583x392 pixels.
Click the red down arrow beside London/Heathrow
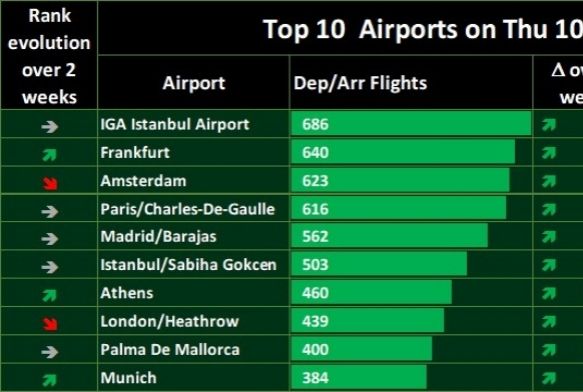50,324
